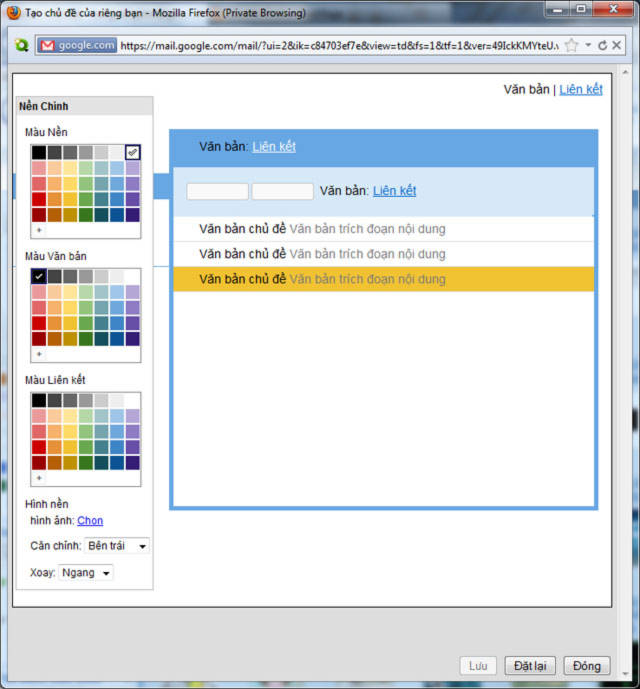Click the 'Đóng' close button
Image resolution: width=640 pixels, height=689 pixels.
coord(587,666)
